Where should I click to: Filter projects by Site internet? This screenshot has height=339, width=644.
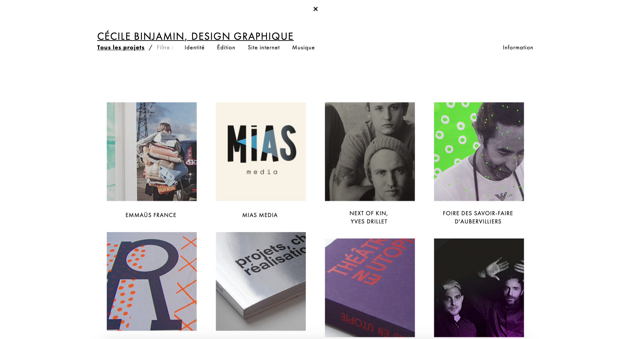[264, 48]
